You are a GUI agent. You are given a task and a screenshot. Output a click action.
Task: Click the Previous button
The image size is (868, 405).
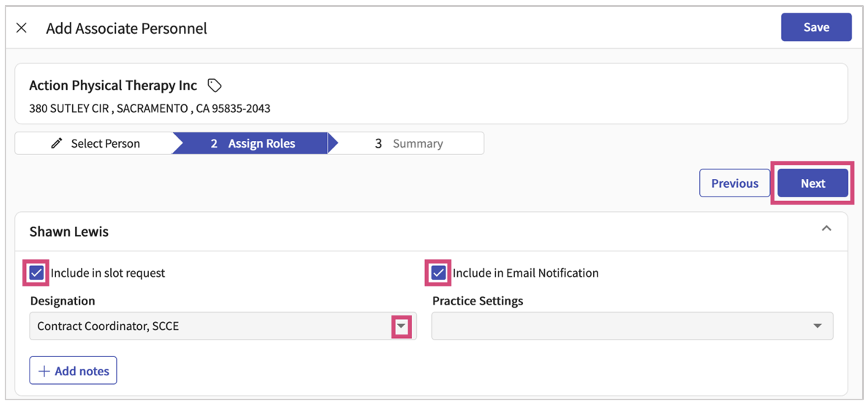734,183
